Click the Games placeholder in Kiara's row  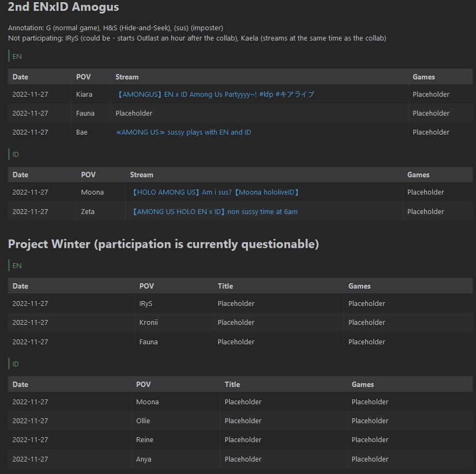(431, 94)
